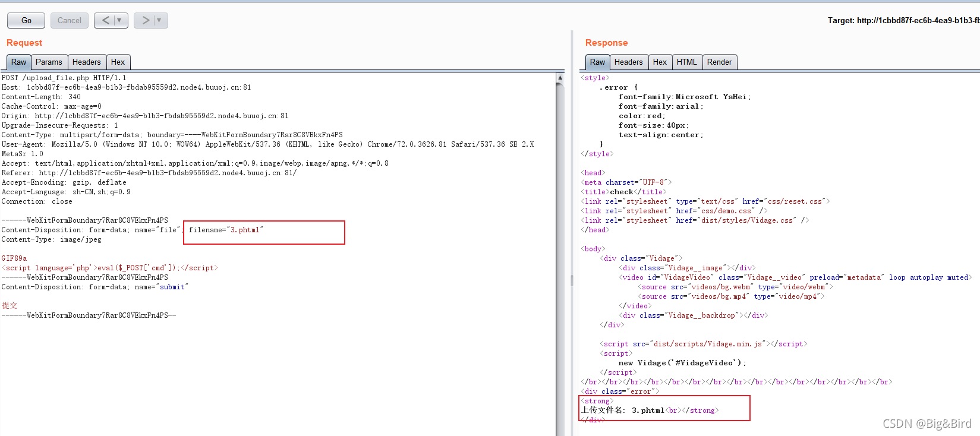Click the video id="VidageVideo" line
The image size is (980, 436).
tap(795, 277)
